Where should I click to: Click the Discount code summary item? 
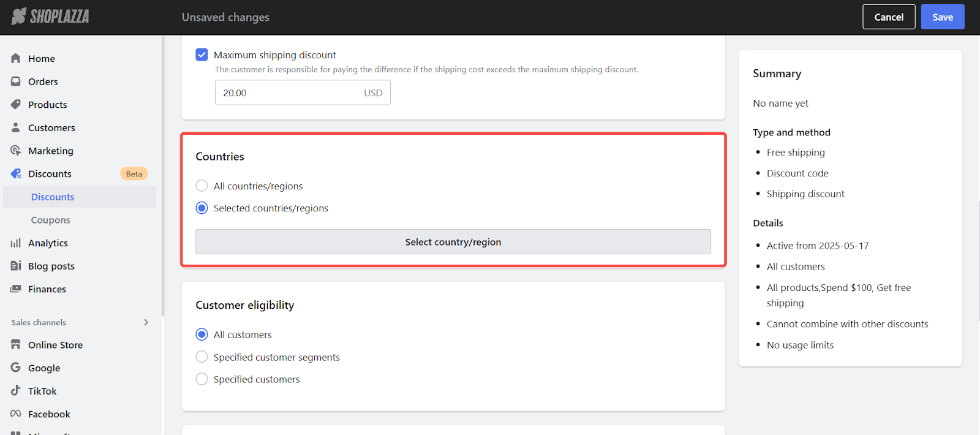point(797,173)
